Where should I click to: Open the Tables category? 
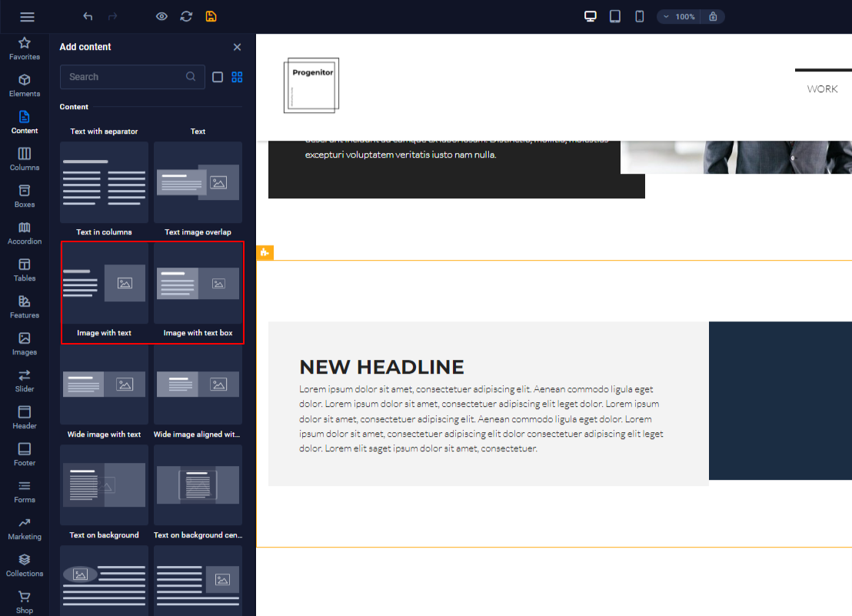25,270
